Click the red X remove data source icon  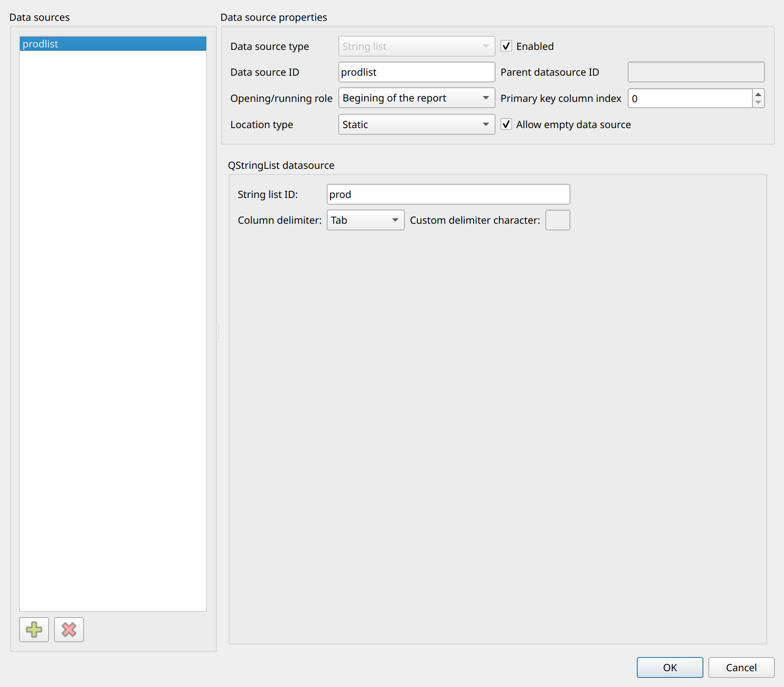(x=69, y=630)
